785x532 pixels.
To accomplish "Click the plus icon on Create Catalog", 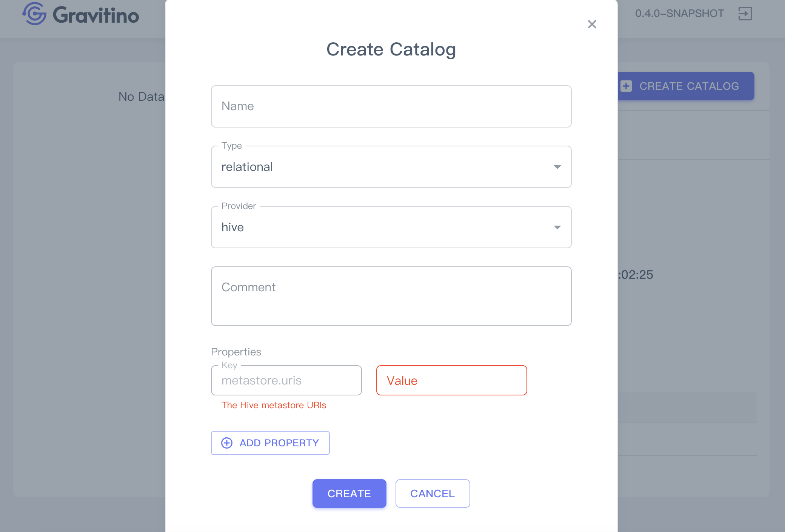I will 626,86.
